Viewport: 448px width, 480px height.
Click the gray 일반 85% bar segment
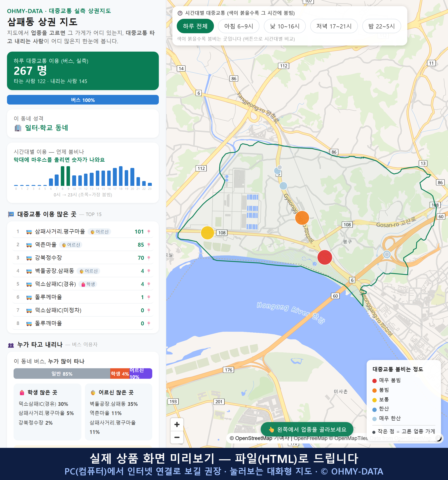(62, 374)
